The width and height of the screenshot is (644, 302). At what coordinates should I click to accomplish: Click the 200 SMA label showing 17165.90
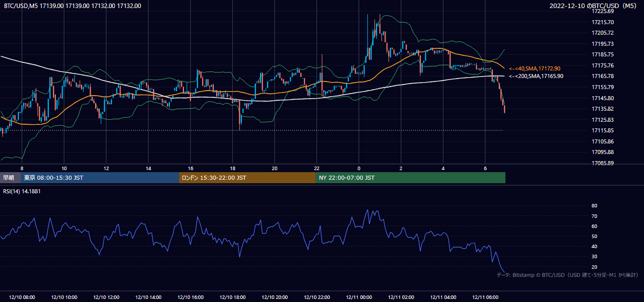pyautogui.click(x=536, y=76)
